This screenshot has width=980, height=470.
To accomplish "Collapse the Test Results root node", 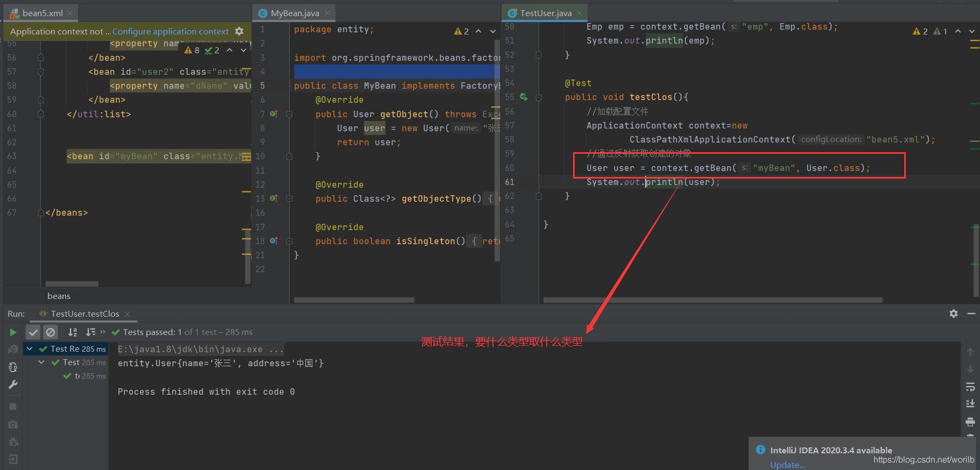I will click(30, 349).
